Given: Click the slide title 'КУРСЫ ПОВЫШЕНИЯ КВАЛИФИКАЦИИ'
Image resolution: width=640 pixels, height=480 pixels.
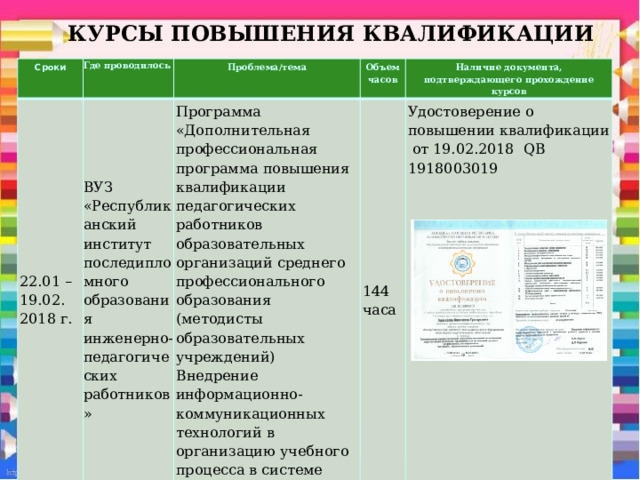Looking at the screenshot, I should click(330, 33).
